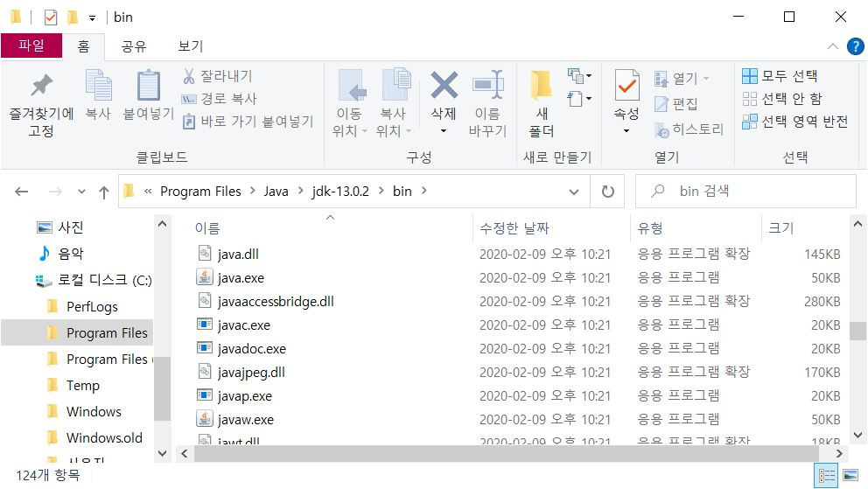Choose 경로 복사 (Copy path)
The height and width of the screenshot is (489, 868).
click(x=220, y=99)
